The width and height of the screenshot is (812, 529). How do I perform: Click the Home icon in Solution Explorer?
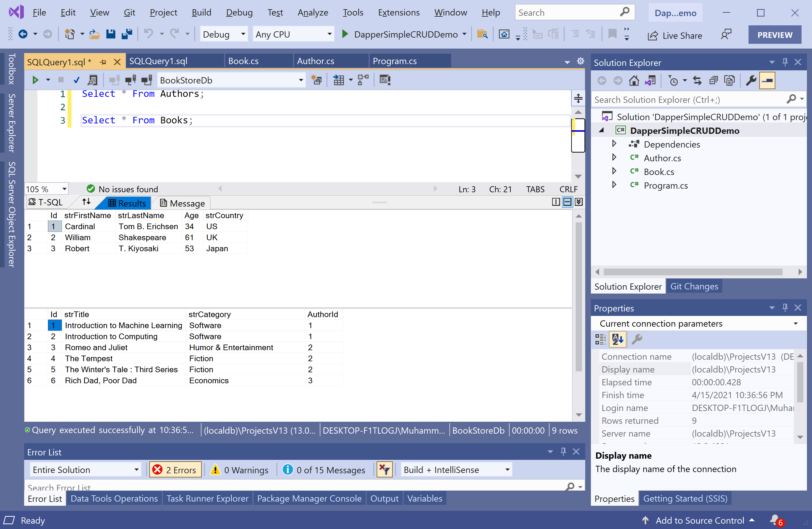pyautogui.click(x=634, y=80)
